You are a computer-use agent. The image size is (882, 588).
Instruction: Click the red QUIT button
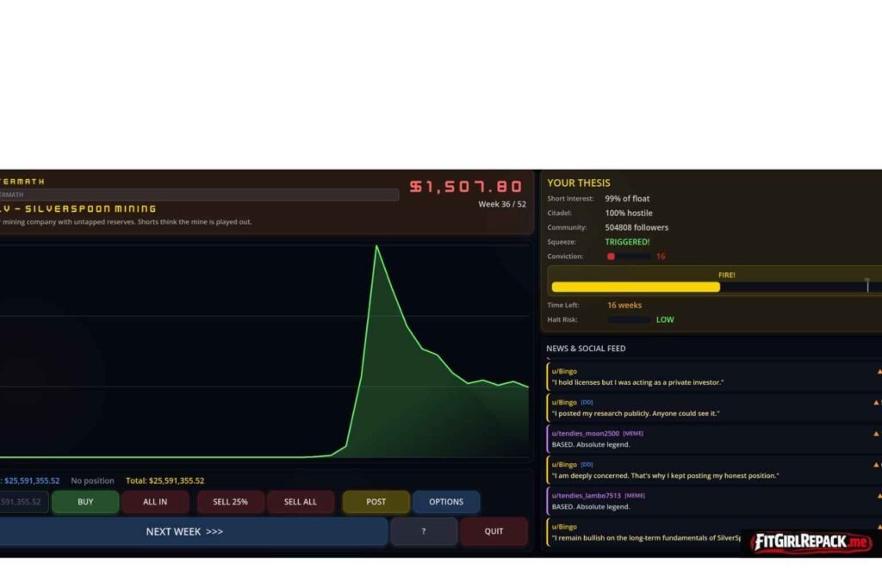point(494,532)
